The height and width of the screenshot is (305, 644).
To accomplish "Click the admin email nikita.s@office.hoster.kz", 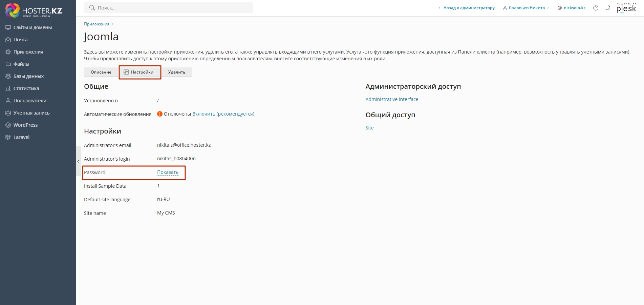I will pos(184,145).
